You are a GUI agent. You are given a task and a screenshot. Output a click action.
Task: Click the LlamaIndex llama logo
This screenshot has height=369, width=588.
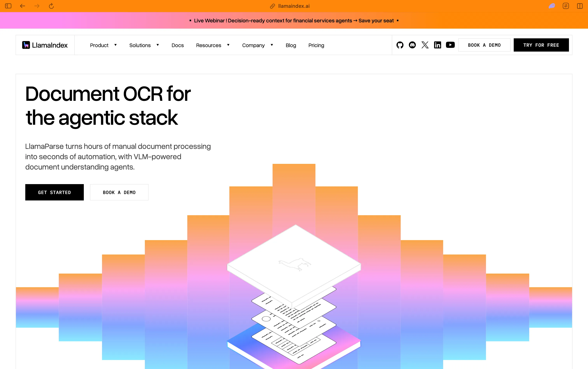pos(45,45)
